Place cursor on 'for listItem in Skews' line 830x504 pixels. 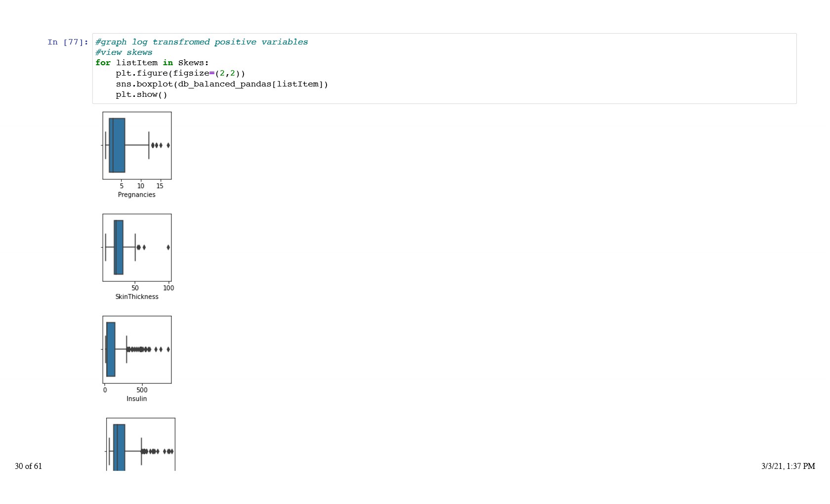(152, 63)
